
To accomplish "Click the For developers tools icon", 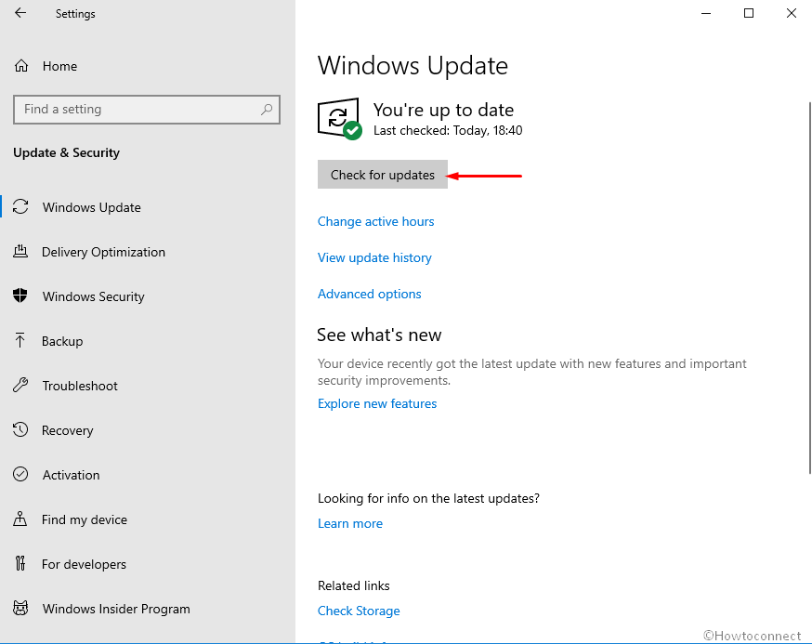I will 20,563.
